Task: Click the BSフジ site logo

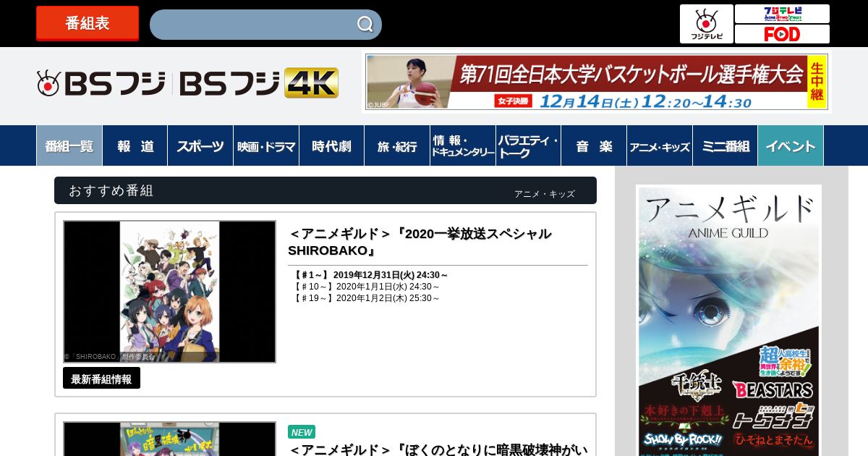Action: pos(101,84)
